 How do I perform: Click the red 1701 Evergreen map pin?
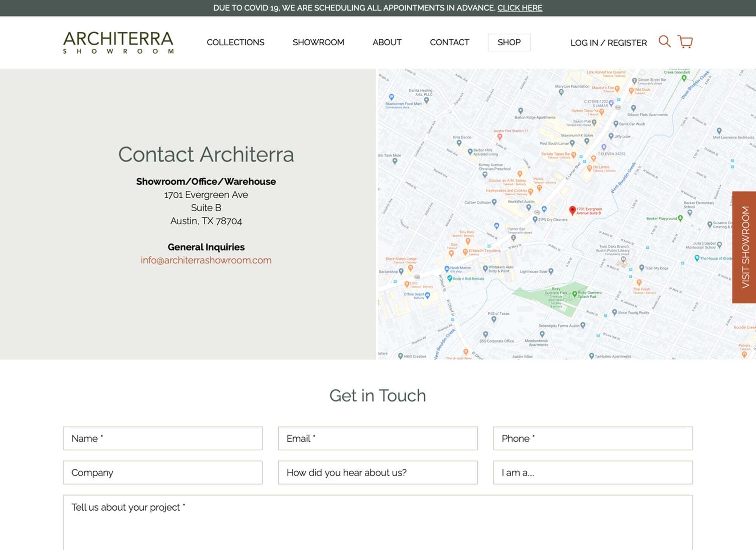572,210
